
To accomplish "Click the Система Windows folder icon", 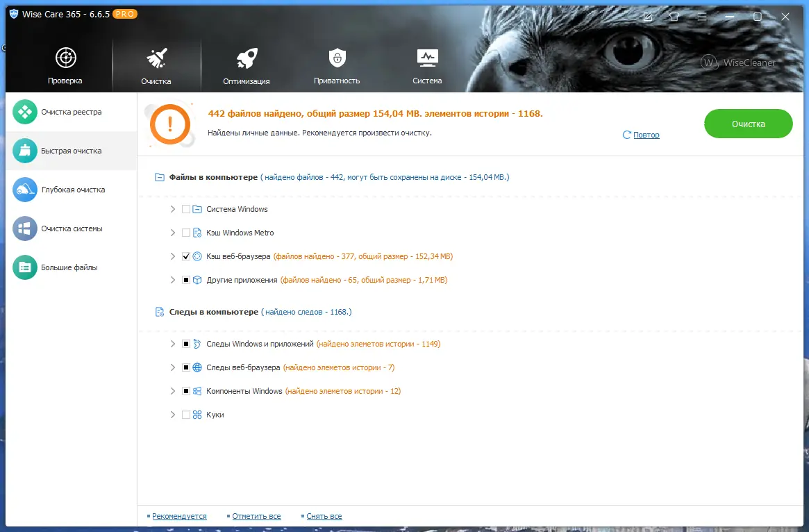I will 197,209.
